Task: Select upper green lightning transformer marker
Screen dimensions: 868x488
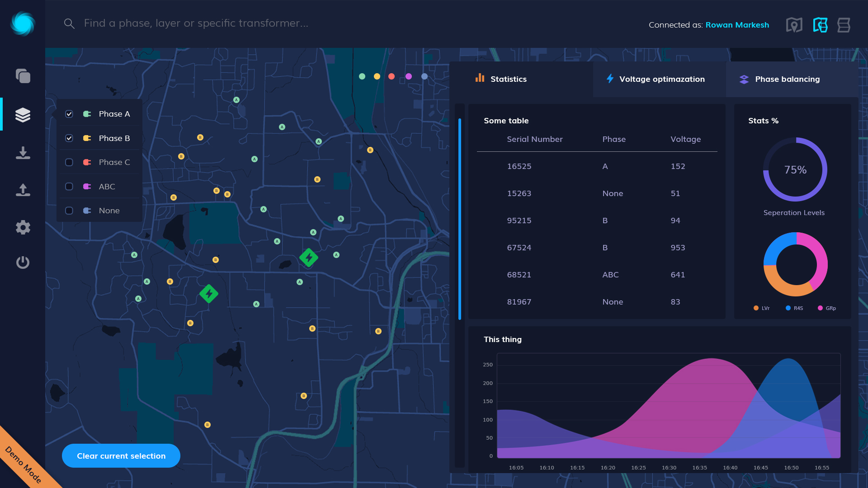Action: (x=309, y=258)
